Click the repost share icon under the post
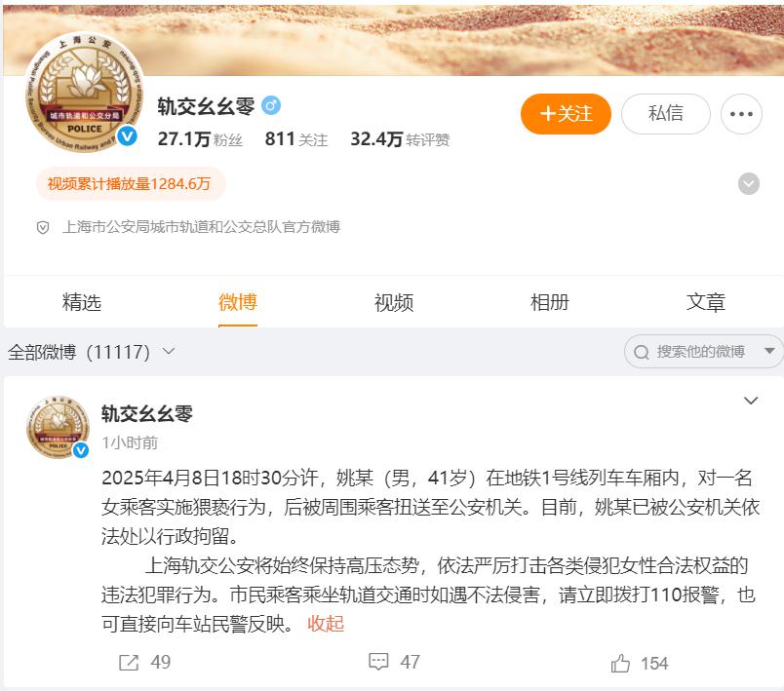The width and height of the screenshot is (784, 691). click(129, 663)
